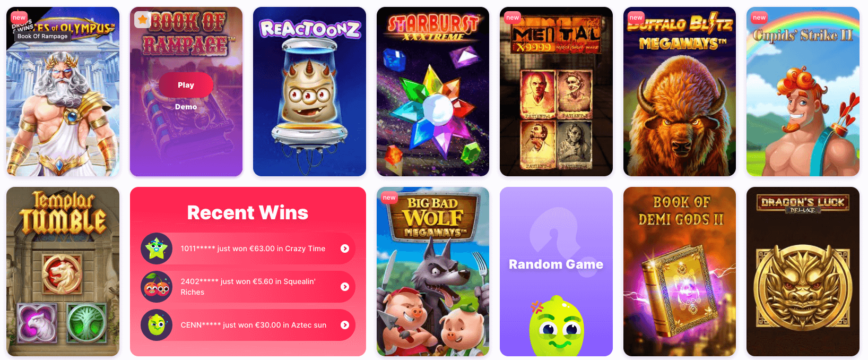Click the lime mascot on Random Game
The height and width of the screenshot is (360, 868).
point(556,325)
